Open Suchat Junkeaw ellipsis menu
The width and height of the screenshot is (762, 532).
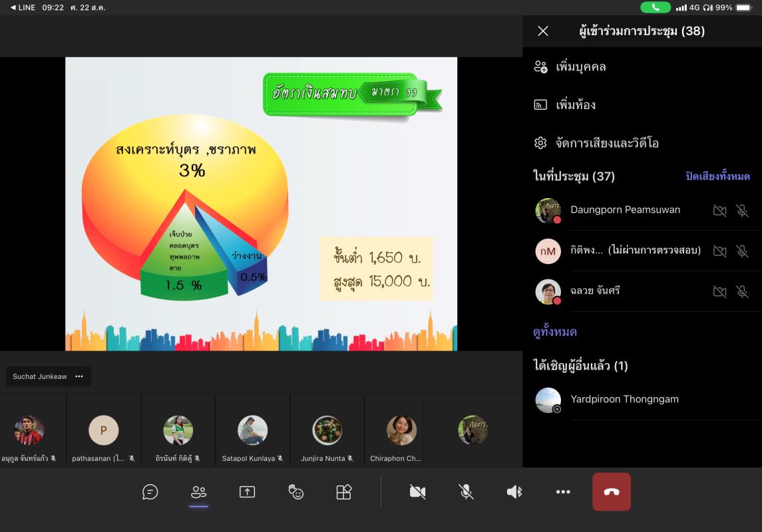[79, 376]
